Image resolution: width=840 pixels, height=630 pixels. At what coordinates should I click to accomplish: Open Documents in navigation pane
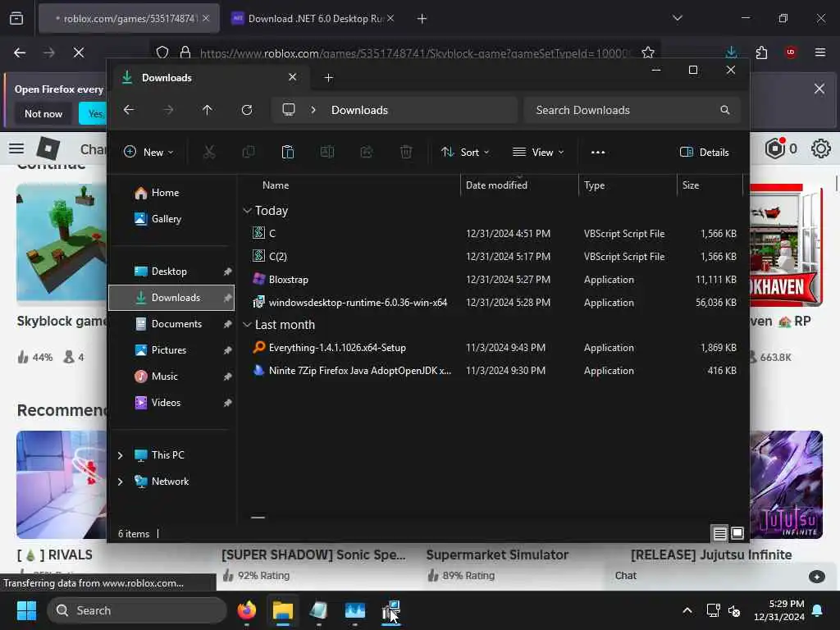[171, 323]
